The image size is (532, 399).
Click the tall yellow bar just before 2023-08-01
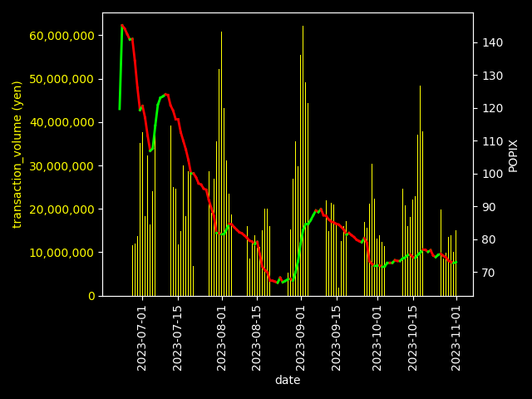point(222,164)
